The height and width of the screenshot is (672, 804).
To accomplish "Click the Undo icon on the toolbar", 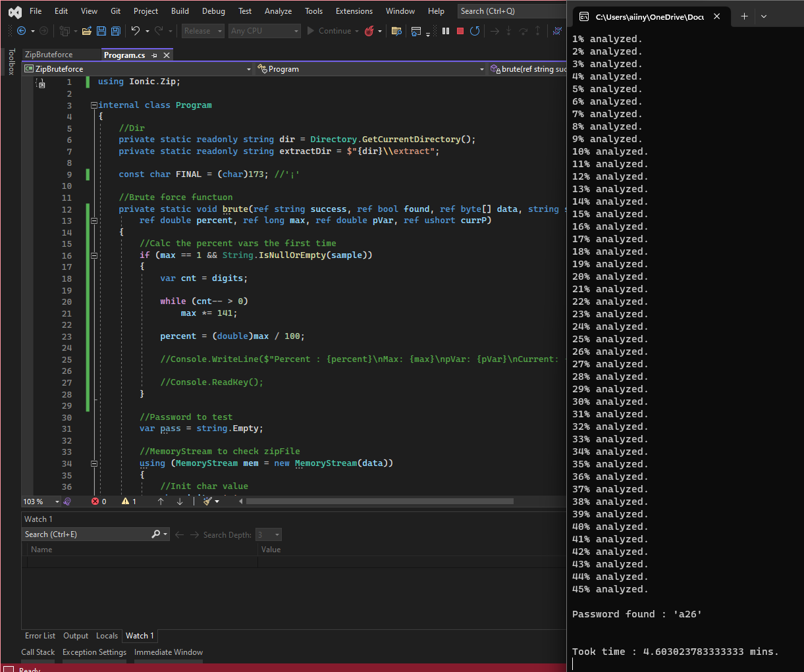I will (136, 30).
